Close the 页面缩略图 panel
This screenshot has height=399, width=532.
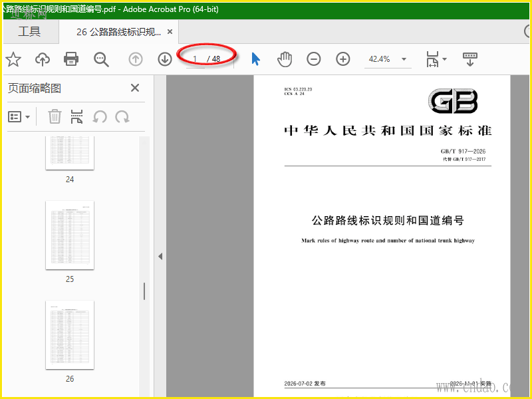click(135, 88)
